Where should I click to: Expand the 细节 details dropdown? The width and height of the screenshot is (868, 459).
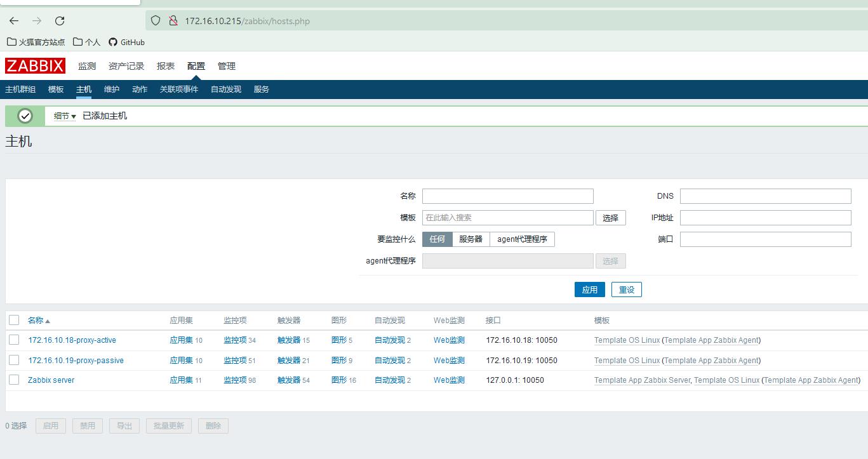pos(65,116)
